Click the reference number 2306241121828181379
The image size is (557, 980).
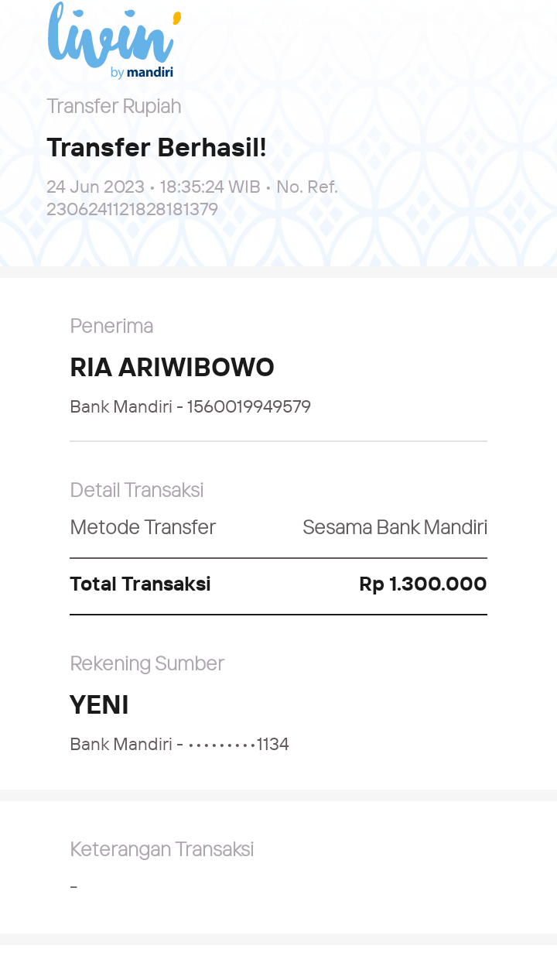coord(132,209)
